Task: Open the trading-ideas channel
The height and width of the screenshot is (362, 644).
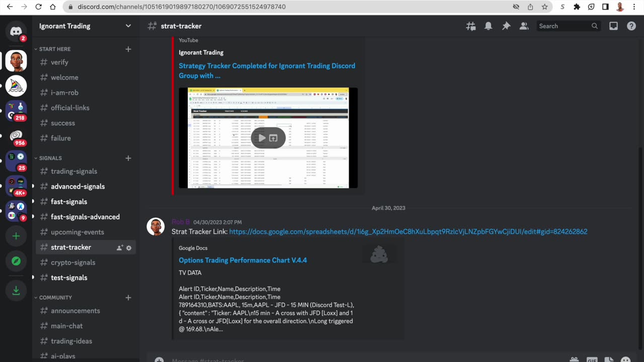Action: click(86, 341)
